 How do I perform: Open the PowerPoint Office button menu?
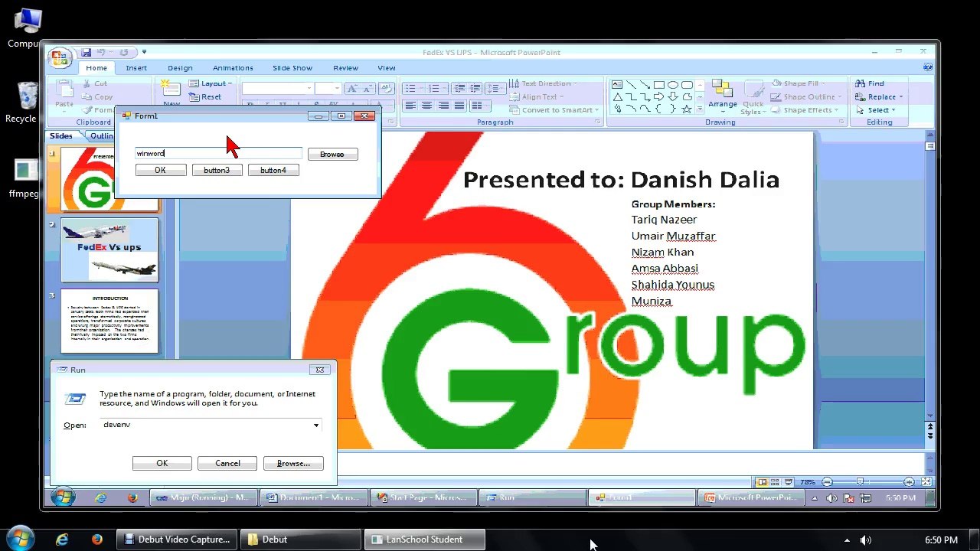pyautogui.click(x=59, y=57)
